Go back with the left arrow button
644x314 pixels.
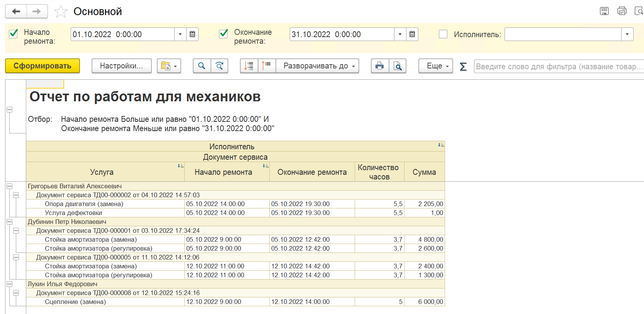[x=16, y=12]
